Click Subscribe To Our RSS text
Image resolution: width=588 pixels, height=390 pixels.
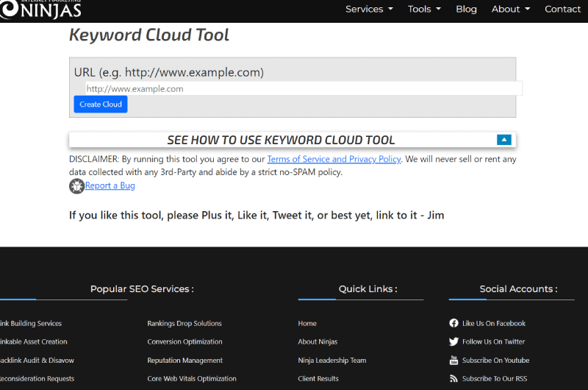click(495, 378)
